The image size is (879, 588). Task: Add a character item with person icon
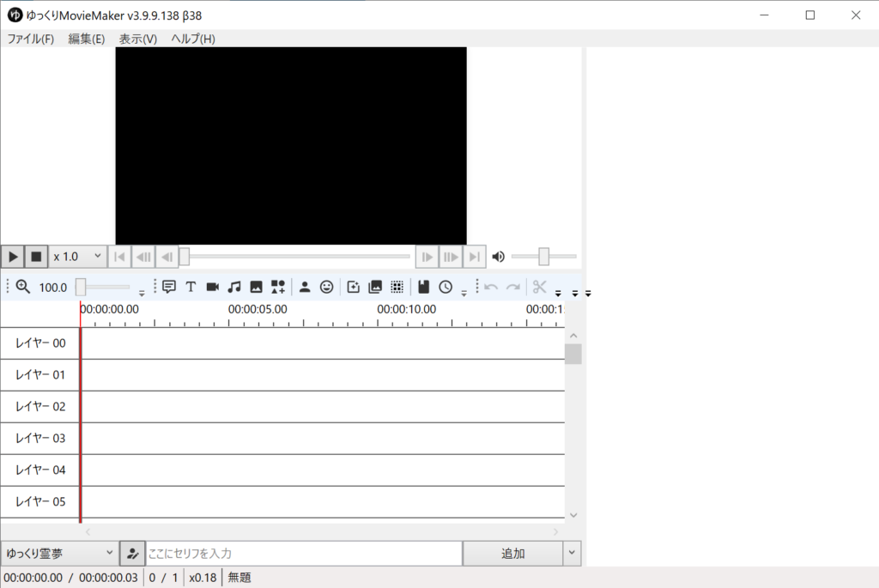click(x=305, y=287)
